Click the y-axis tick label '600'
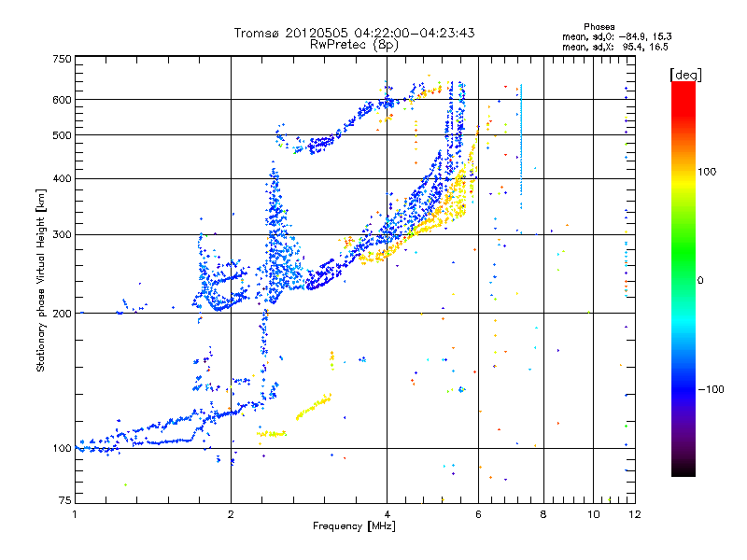The width and height of the screenshot is (747, 560). 63,100
